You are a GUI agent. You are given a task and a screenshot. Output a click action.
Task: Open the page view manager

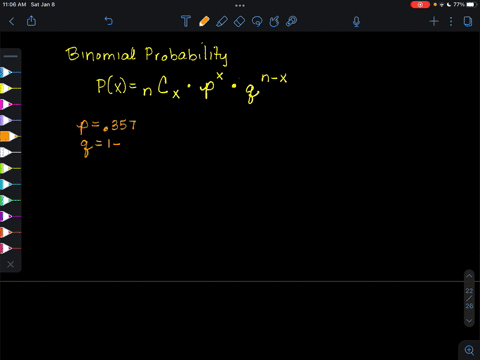coord(468,22)
